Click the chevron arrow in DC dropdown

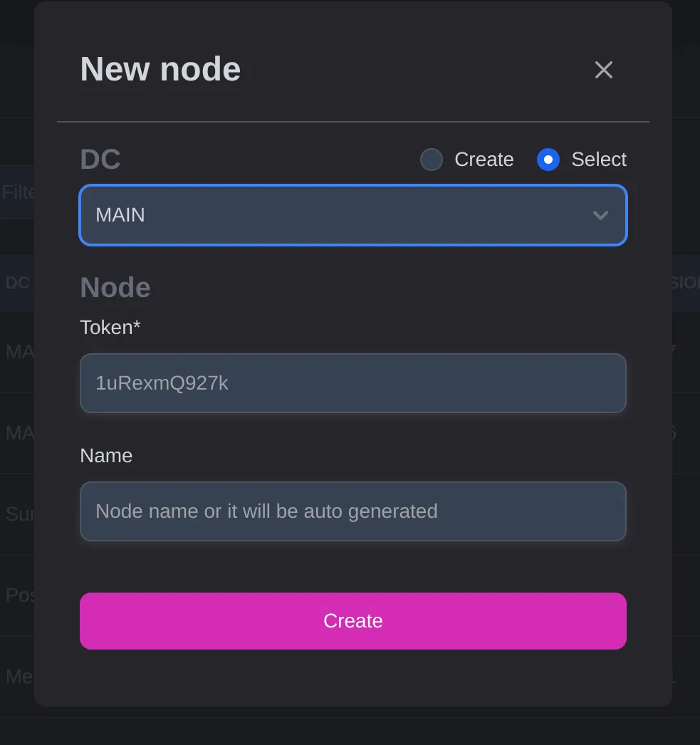tap(600, 215)
